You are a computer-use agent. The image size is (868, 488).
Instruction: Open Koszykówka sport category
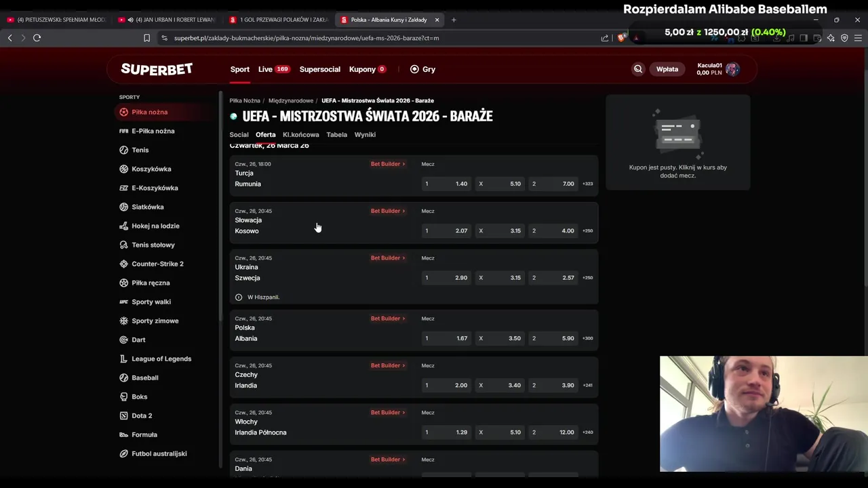[151, 169]
